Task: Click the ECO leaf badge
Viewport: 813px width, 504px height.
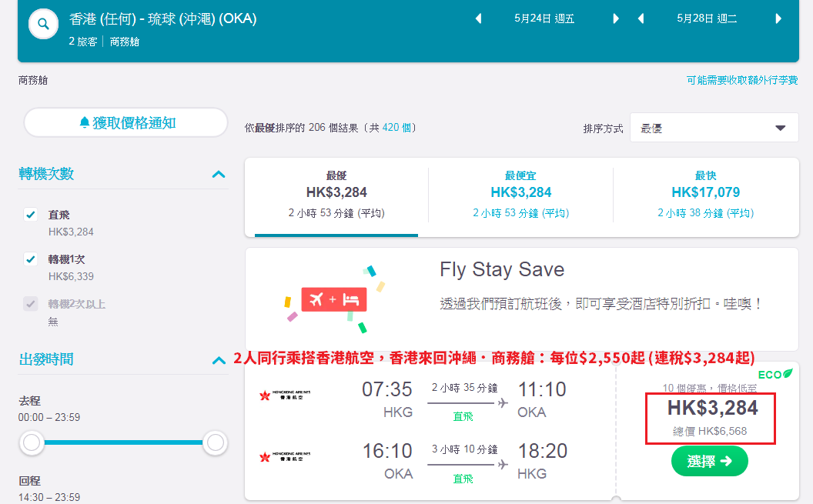Action: coord(775,374)
